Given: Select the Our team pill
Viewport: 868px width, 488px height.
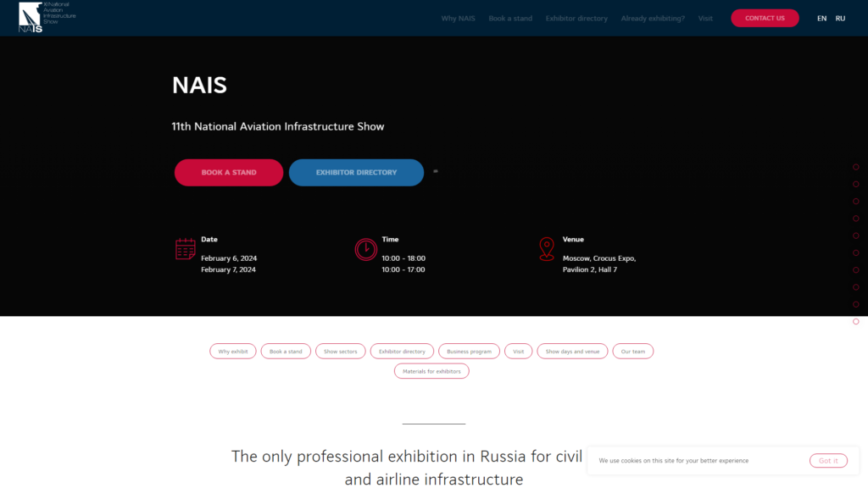Looking at the screenshot, I should coord(632,352).
